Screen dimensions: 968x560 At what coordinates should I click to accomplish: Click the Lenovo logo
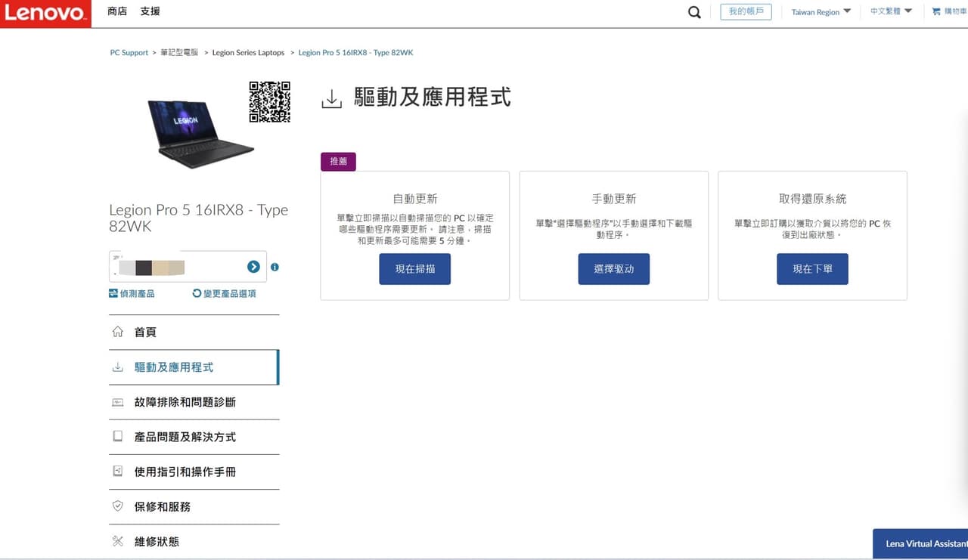point(45,14)
